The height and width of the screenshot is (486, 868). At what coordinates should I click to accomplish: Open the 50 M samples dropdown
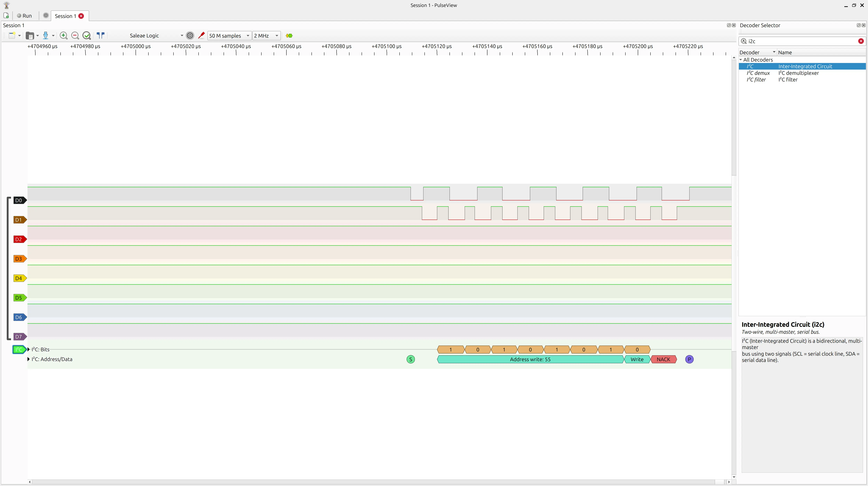coord(229,36)
